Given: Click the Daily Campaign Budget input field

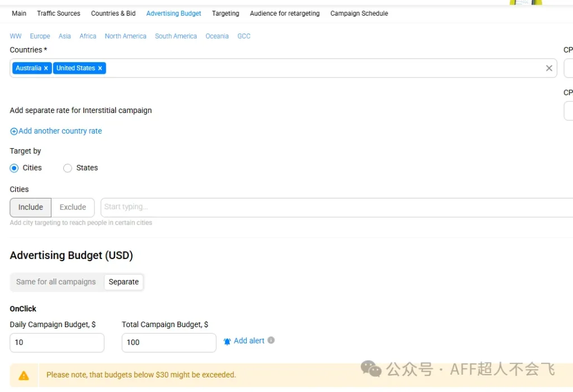Looking at the screenshot, I should click(57, 342).
